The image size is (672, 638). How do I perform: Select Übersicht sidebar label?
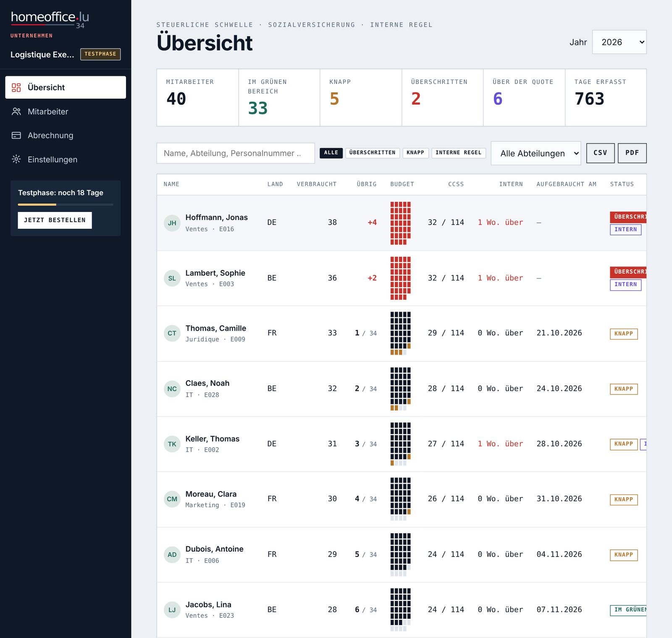click(x=46, y=87)
